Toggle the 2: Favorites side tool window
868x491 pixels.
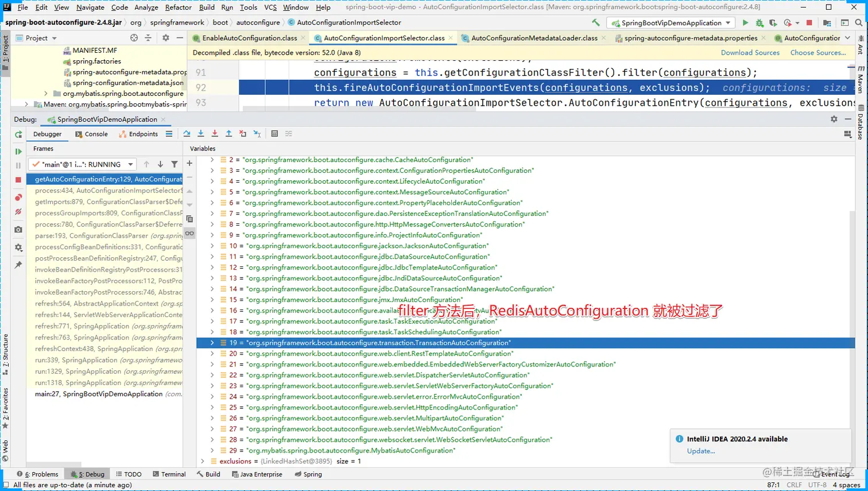click(6, 408)
